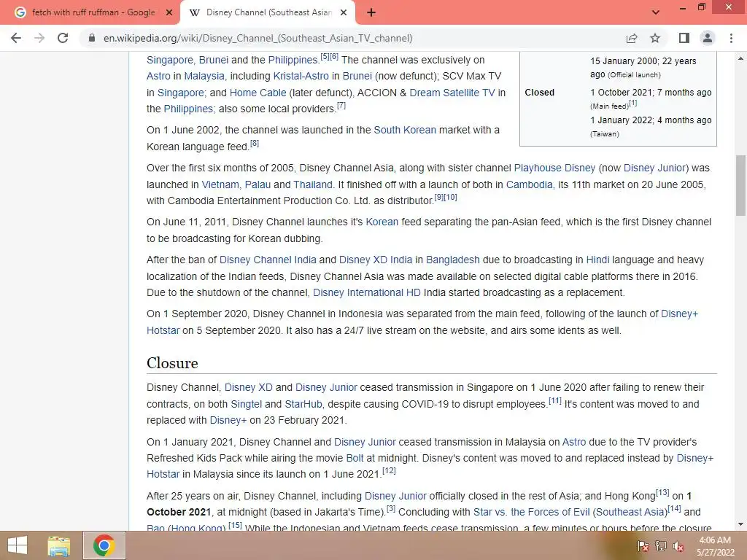Follow the Cambodia link
The width and height of the screenshot is (747, 560).
tap(530, 184)
